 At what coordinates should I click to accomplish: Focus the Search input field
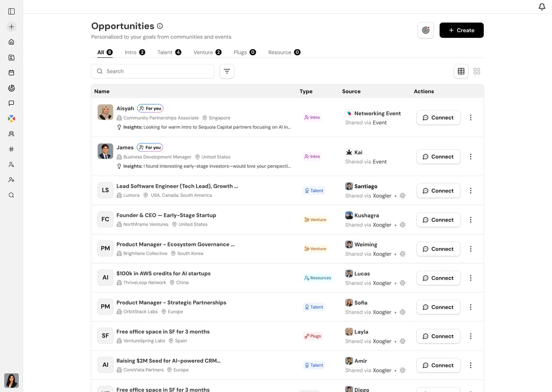153,71
